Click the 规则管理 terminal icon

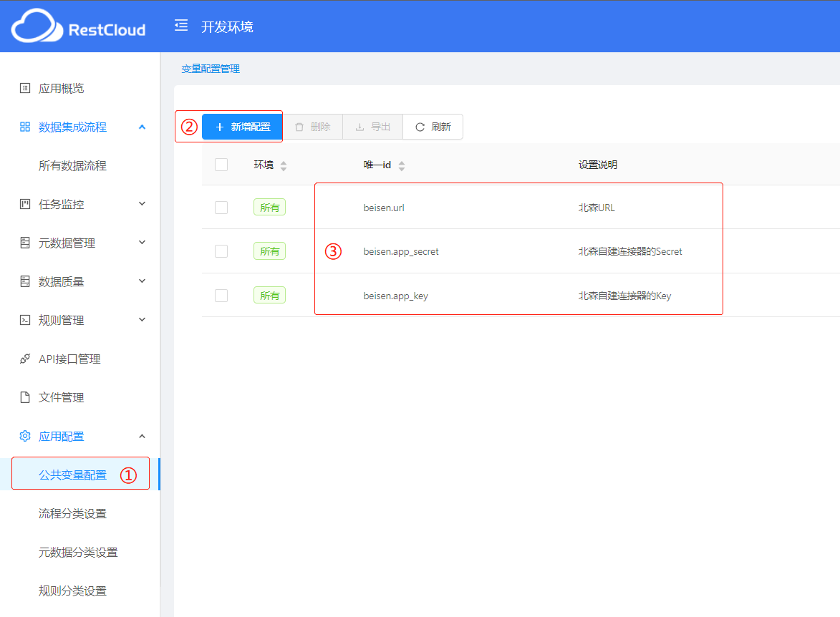click(x=25, y=320)
